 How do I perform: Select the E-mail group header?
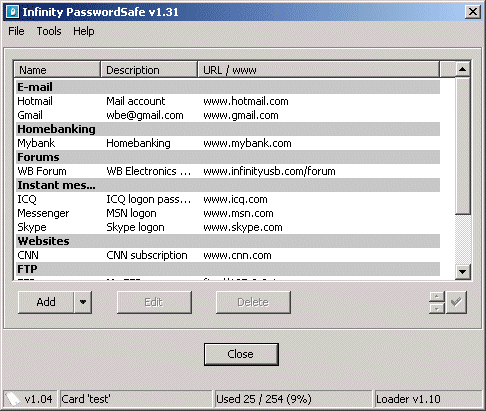[228, 87]
